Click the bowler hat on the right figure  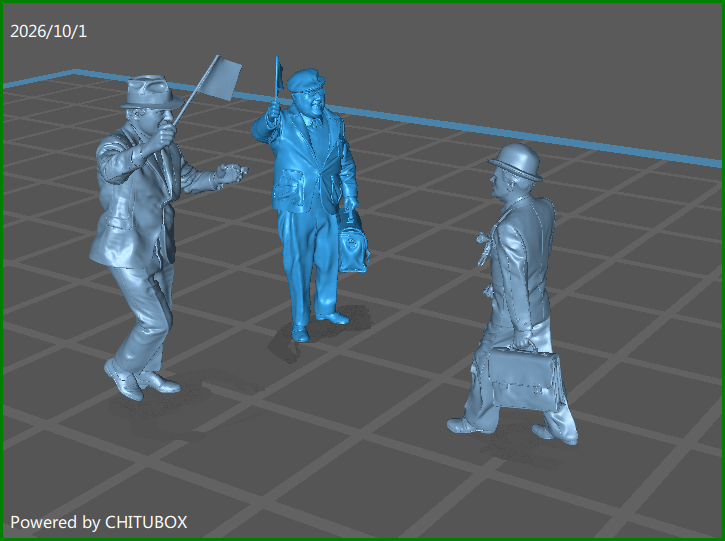point(516,162)
